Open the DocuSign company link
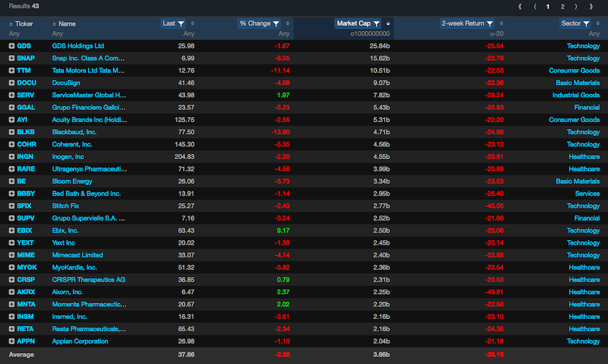Screen dimensions: 608x364 [x=66, y=83]
